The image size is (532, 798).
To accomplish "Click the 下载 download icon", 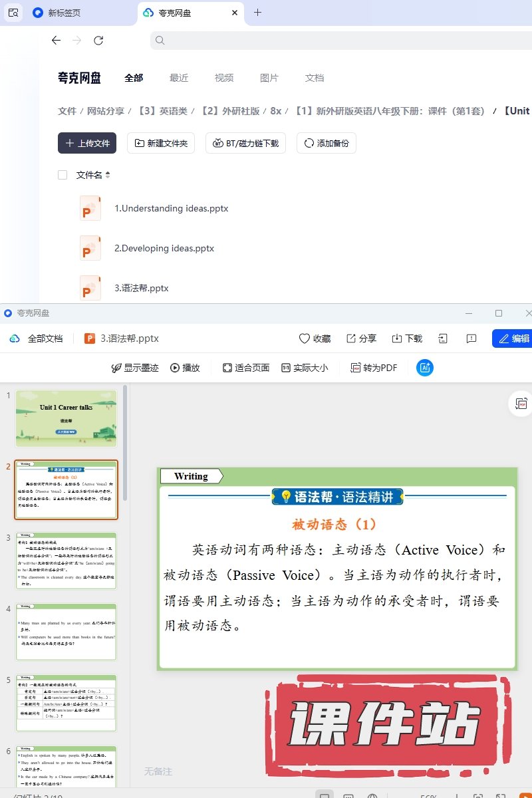I will pos(397,338).
